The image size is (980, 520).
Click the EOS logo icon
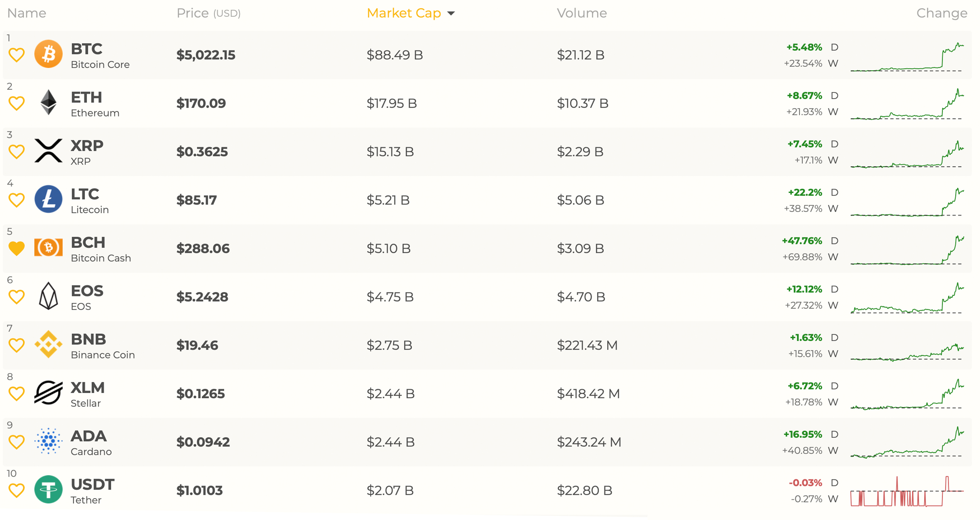[x=48, y=296]
